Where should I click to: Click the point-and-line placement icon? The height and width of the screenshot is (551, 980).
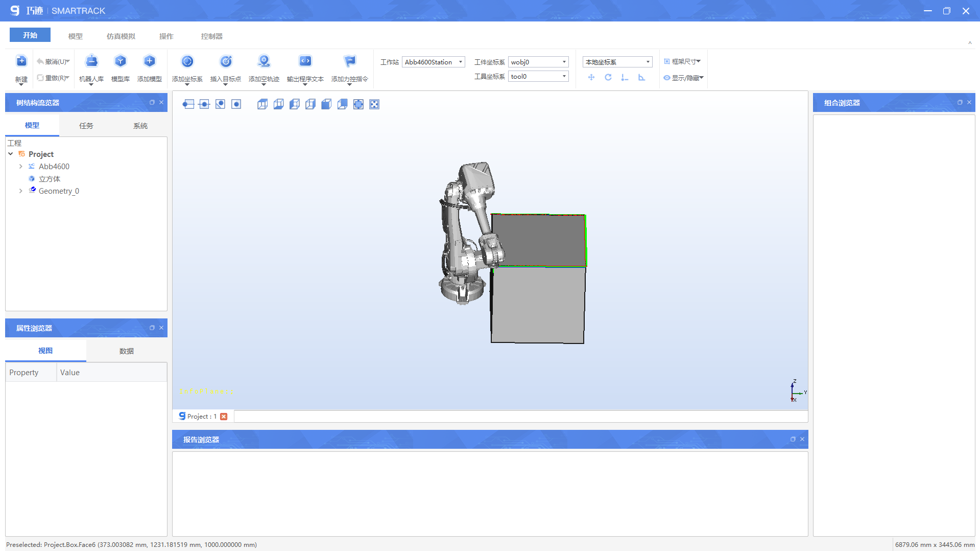pos(625,77)
